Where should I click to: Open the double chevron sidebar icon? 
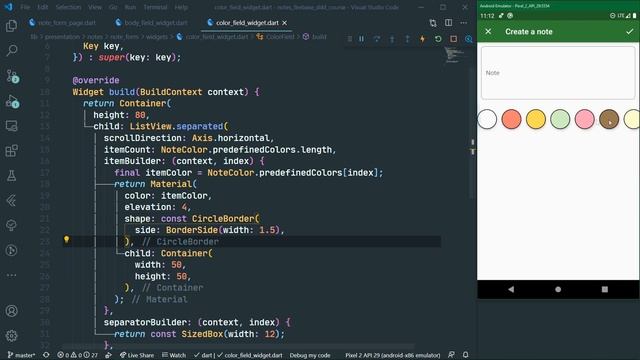click(11, 200)
